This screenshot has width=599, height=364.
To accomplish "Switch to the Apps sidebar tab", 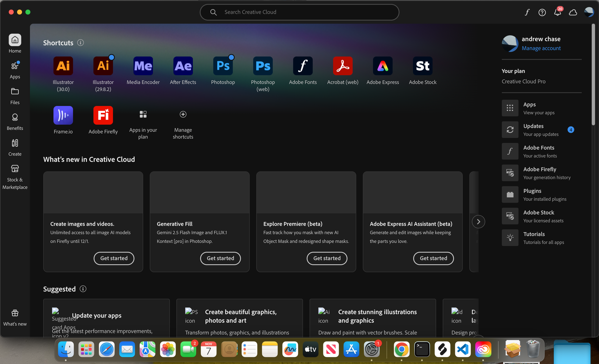I will 15,70.
